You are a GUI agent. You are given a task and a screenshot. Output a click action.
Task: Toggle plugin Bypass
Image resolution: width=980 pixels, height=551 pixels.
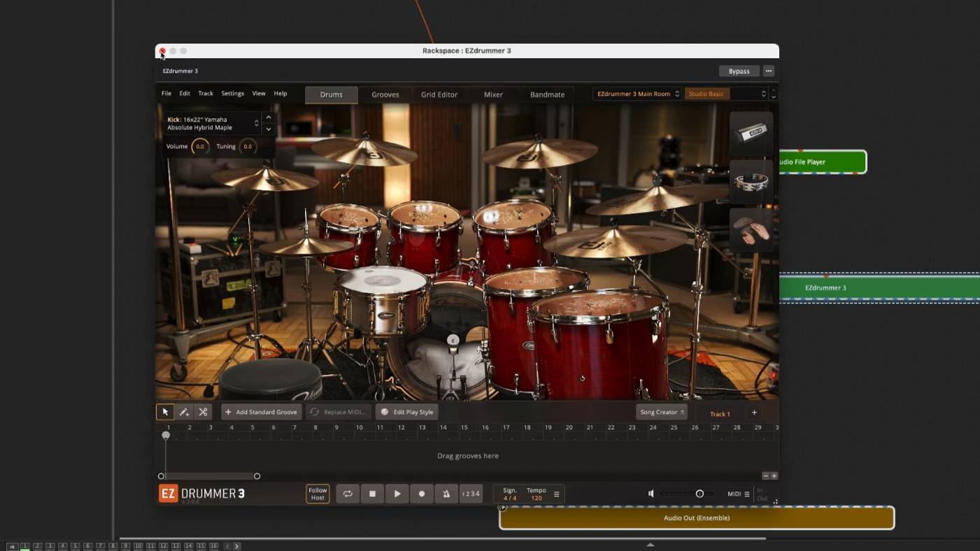tap(739, 71)
